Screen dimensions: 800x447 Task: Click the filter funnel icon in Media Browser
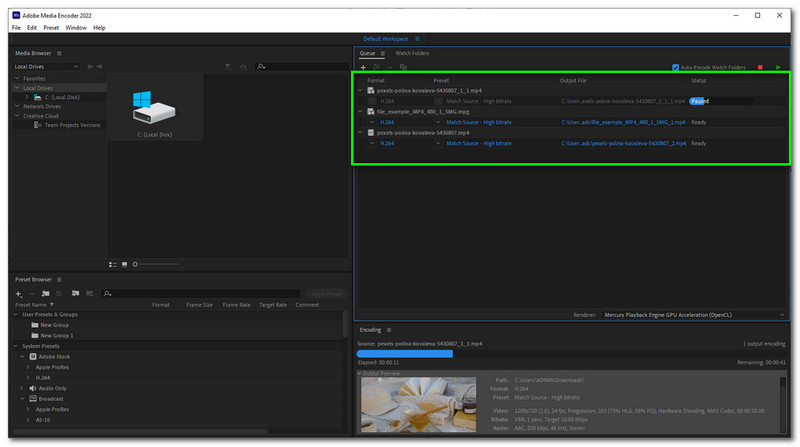coord(228,67)
